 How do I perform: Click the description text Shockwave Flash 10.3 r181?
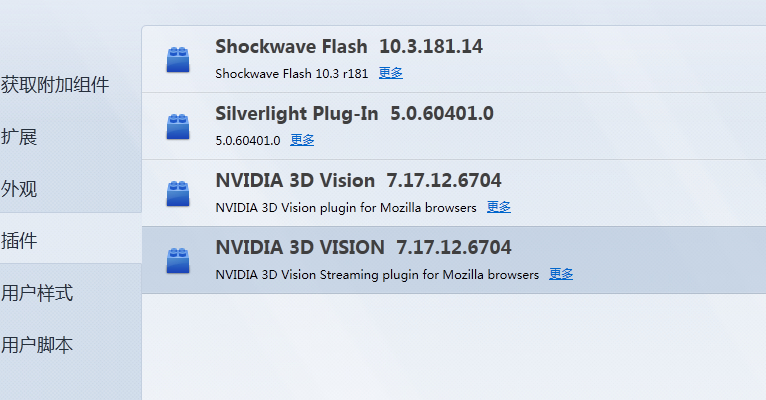tap(293, 73)
